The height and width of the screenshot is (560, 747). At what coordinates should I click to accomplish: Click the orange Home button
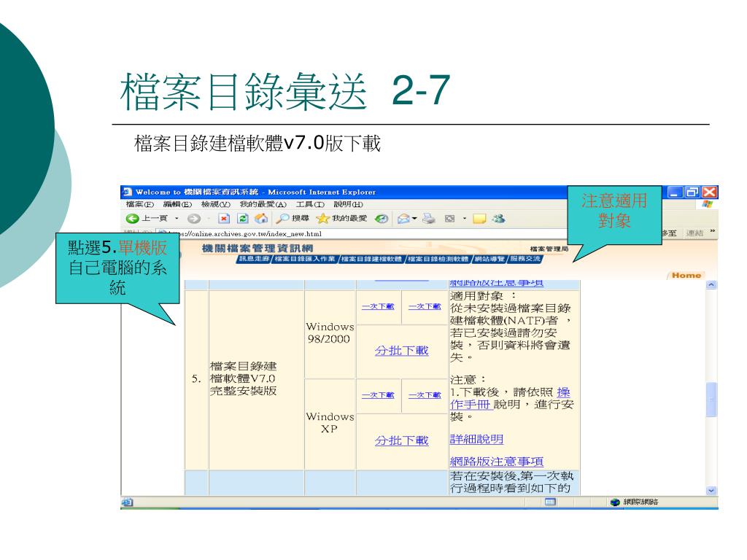[x=686, y=275]
